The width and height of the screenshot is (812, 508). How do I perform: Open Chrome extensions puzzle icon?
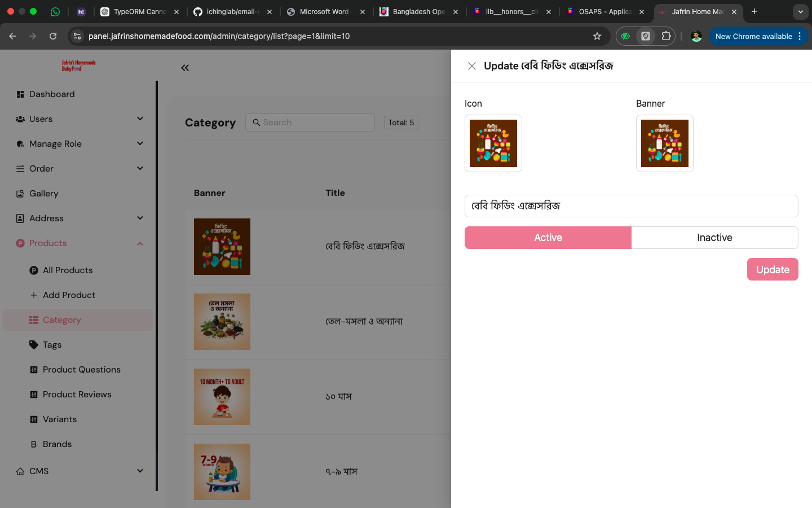point(666,36)
